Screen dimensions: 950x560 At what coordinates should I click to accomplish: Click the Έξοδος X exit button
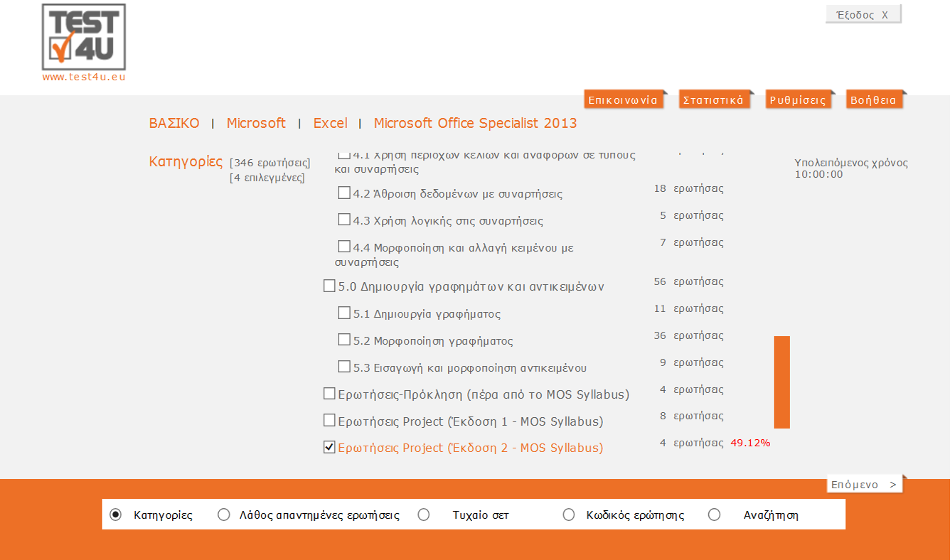coord(863,15)
